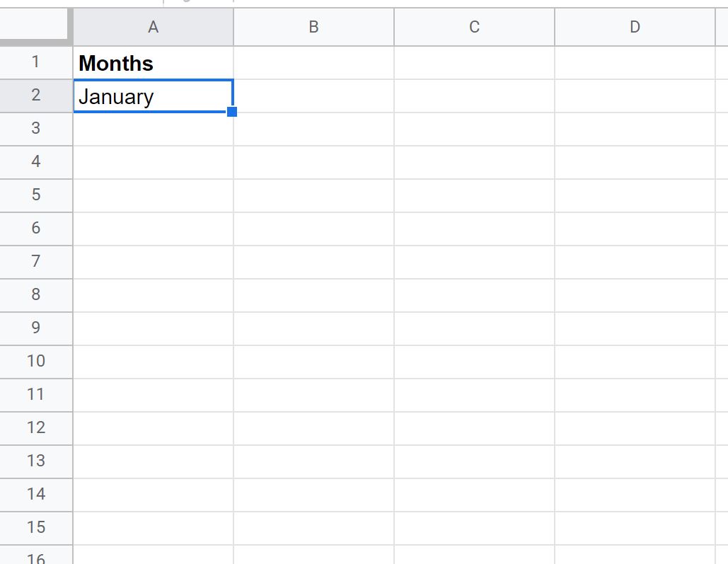Click cell C1 in the first row
This screenshot has height=564, width=728.
pos(474,63)
